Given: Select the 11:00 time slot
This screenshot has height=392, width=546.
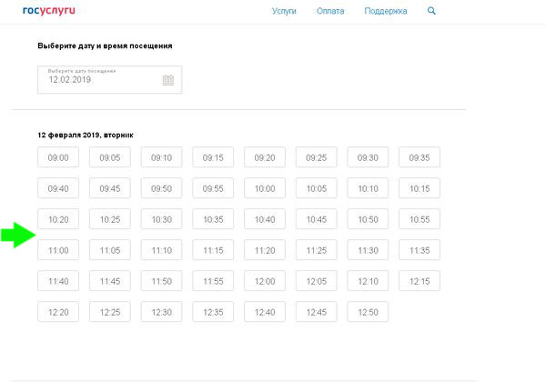Looking at the screenshot, I should pos(58,250).
